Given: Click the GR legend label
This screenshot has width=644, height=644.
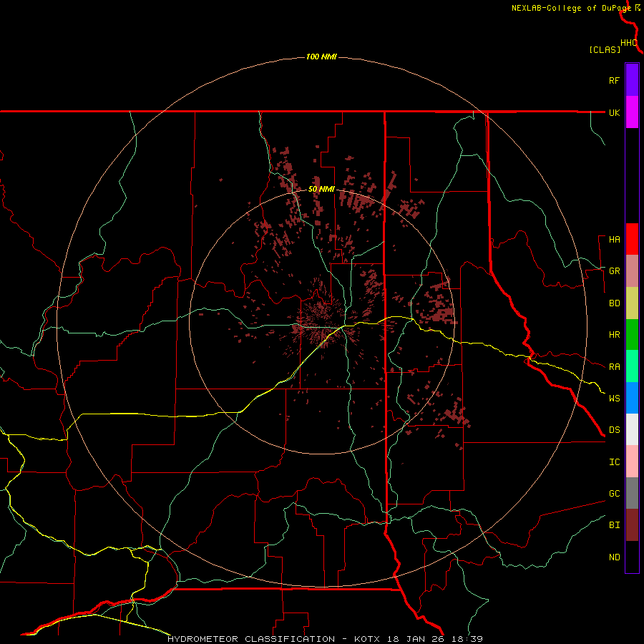Looking at the screenshot, I should [x=615, y=271].
